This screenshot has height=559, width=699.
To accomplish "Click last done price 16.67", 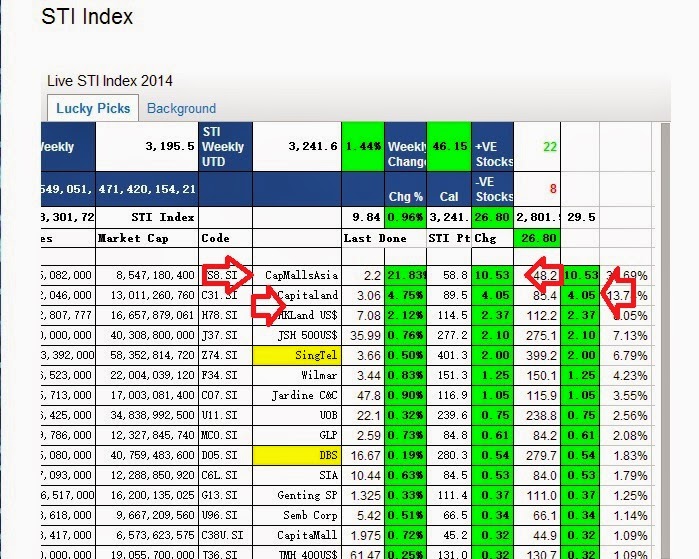I will pos(366,455).
